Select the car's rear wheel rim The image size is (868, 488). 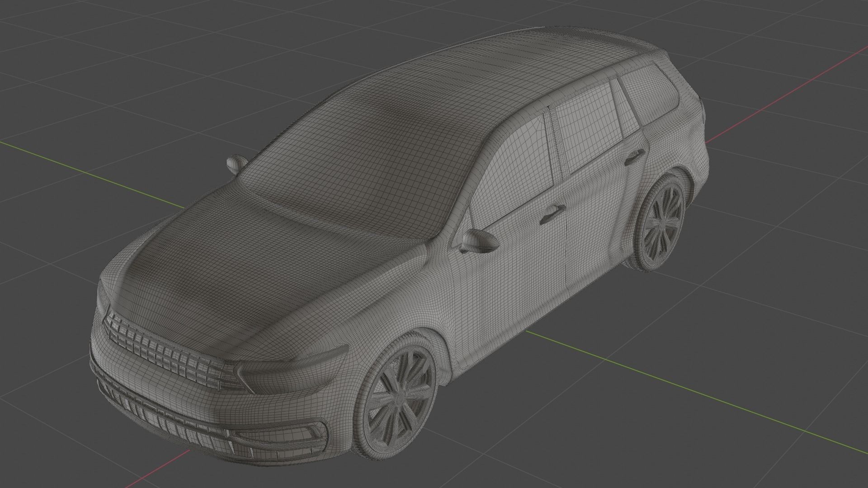pos(663,224)
